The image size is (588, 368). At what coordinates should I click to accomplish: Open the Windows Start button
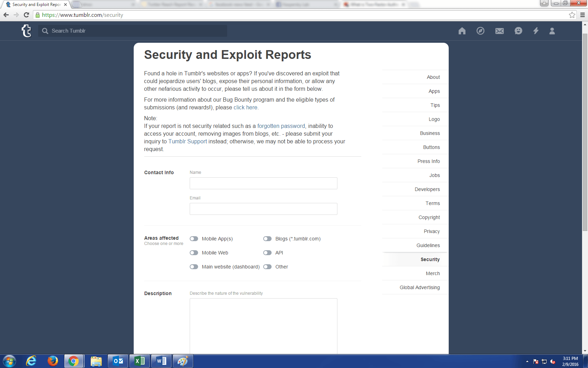[9, 361]
